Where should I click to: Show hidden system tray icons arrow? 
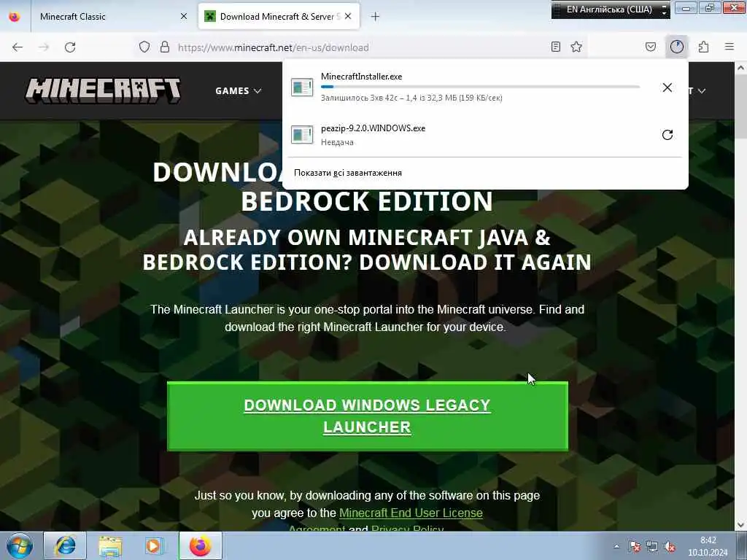[616, 546]
